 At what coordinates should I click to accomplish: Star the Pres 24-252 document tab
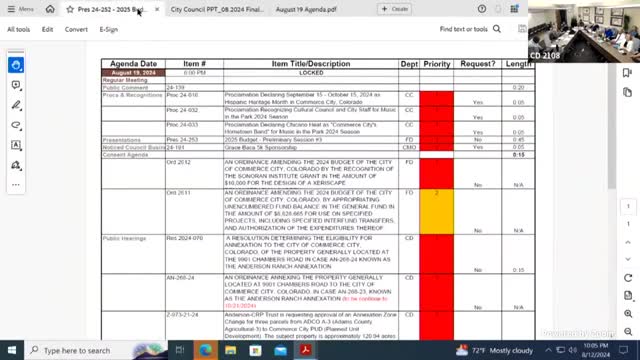click(70, 9)
